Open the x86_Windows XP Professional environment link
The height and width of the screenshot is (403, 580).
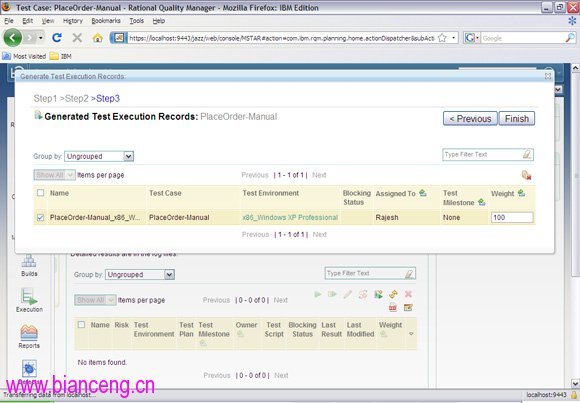coord(290,218)
